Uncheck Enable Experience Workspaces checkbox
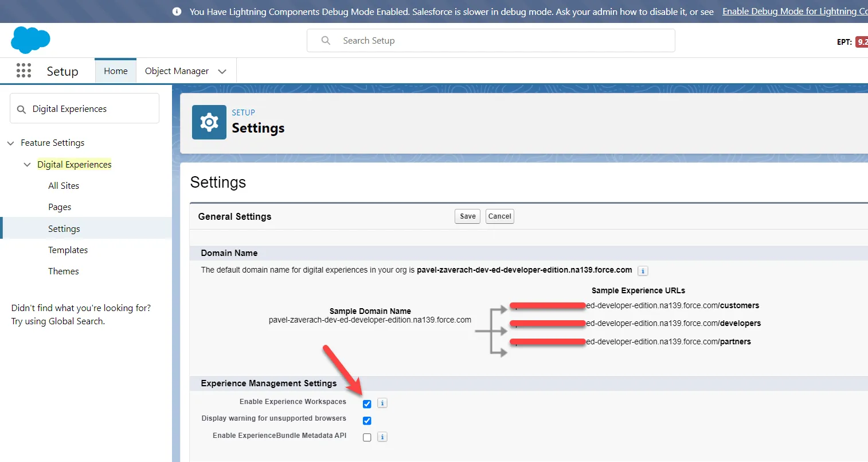The width and height of the screenshot is (868, 462). point(367,404)
